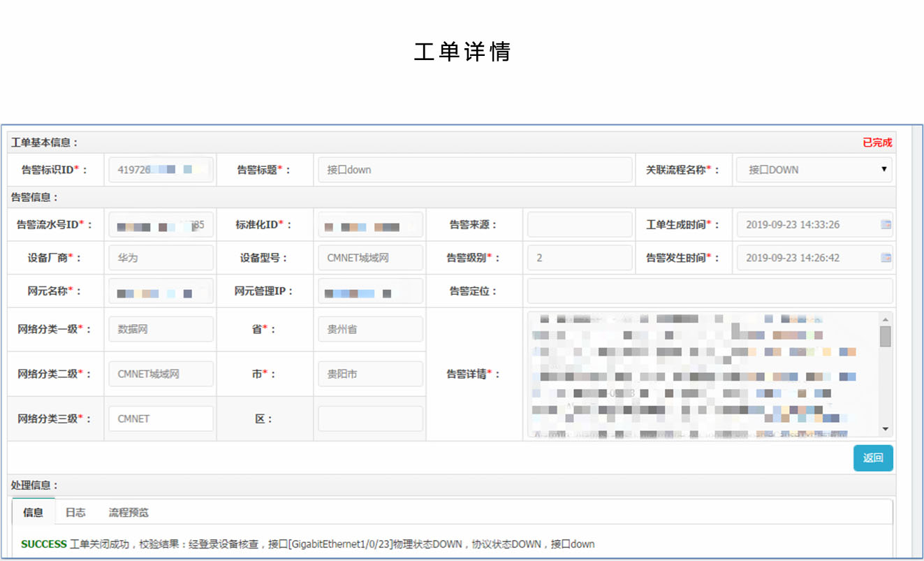
Task: Switch to the 信息 tab
Action: [x=33, y=512]
